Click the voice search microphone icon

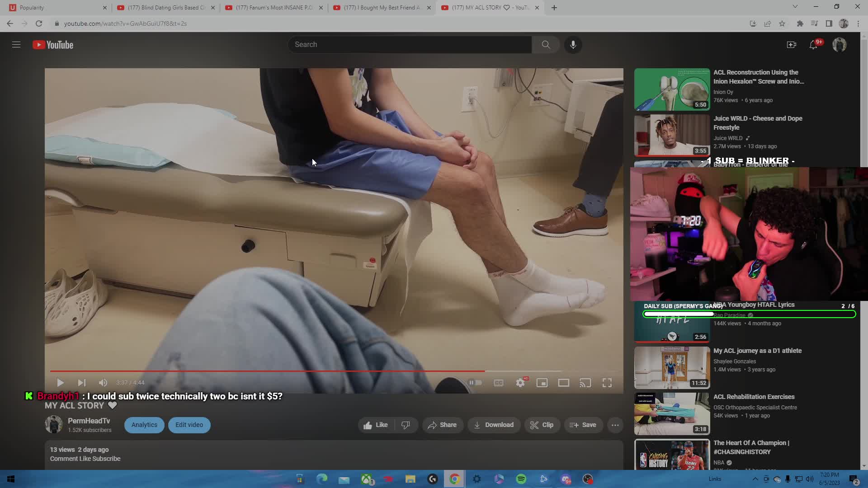tap(573, 45)
